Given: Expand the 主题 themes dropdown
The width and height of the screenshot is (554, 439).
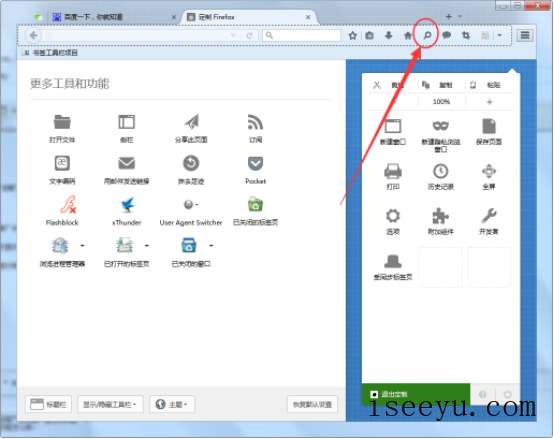Looking at the screenshot, I should pos(172,404).
